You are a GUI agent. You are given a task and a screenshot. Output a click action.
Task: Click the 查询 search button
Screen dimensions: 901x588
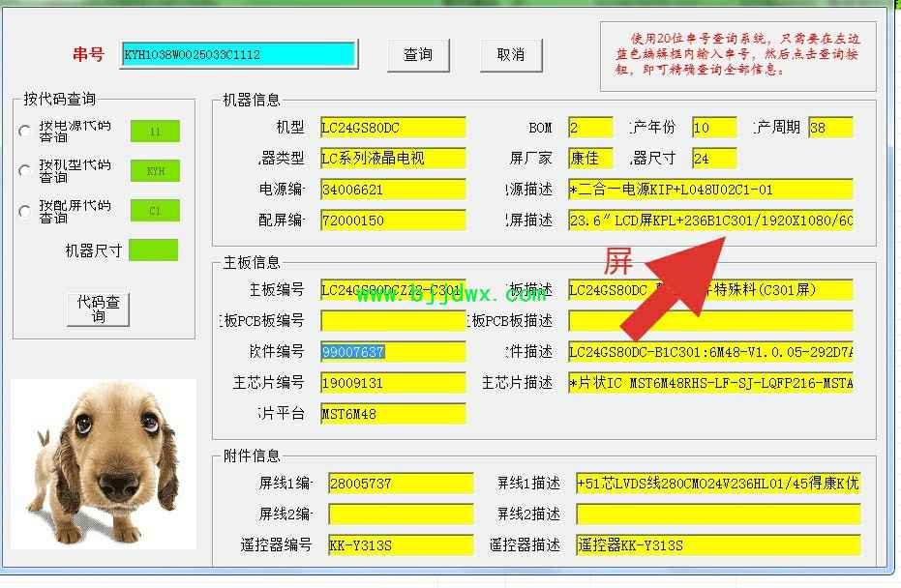tap(418, 55)
